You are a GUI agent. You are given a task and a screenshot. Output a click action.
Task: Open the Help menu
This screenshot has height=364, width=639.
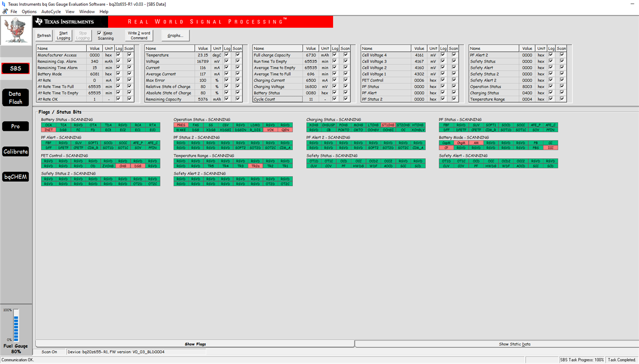104,11
